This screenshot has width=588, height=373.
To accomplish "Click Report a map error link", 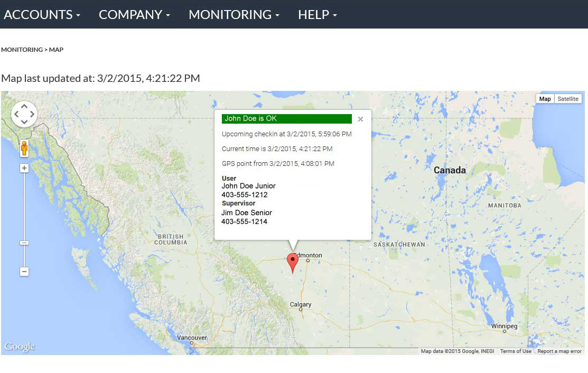I will point(559,351).
